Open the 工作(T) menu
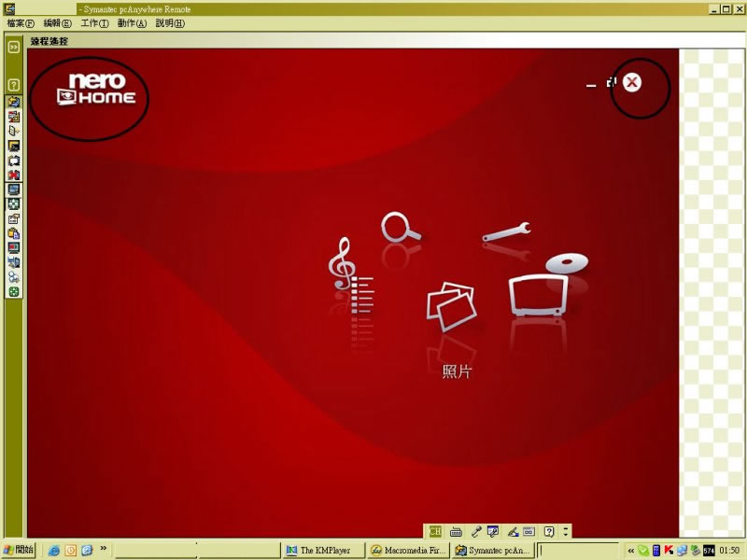 pyautogui.click(x=94, y=22)
